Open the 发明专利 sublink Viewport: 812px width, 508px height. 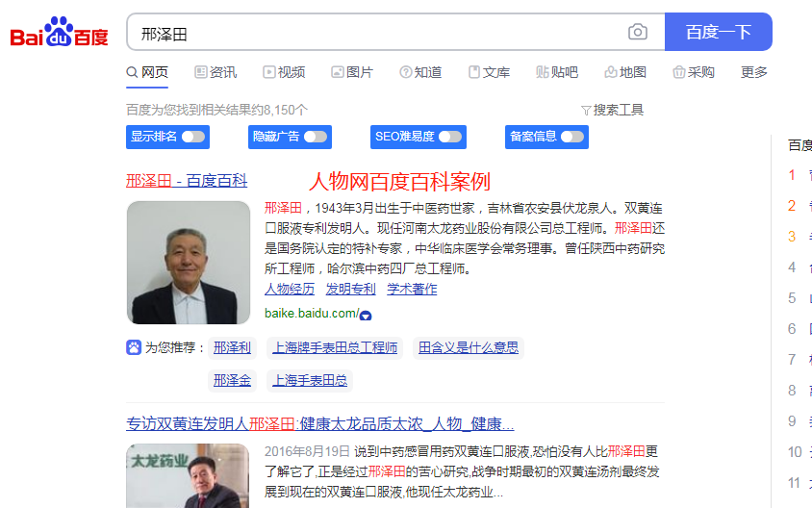(350, 289)
